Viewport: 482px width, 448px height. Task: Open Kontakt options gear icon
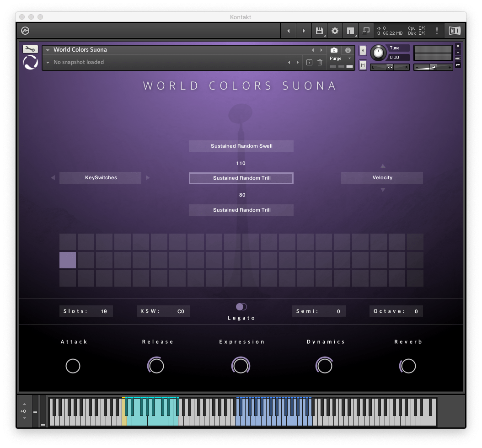tap(335, 31)
